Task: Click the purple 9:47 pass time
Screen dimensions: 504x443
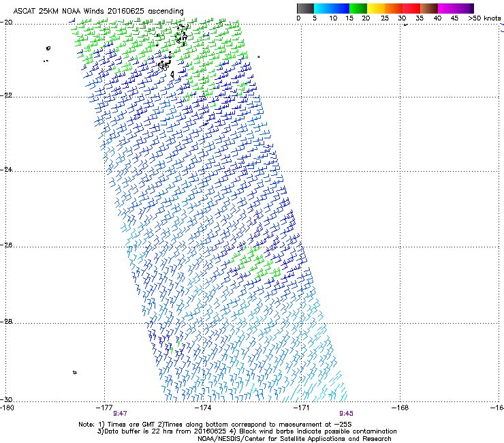Action: (x=120, y=414)
